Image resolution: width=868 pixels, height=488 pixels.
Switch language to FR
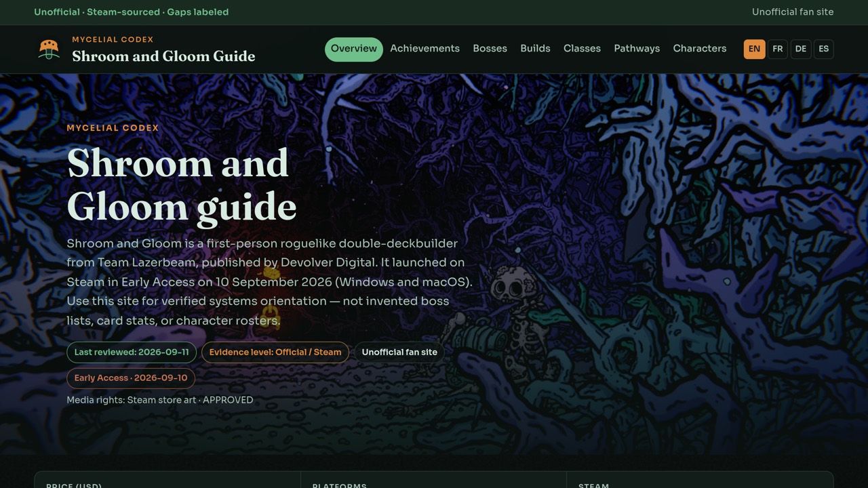point(778,49)
